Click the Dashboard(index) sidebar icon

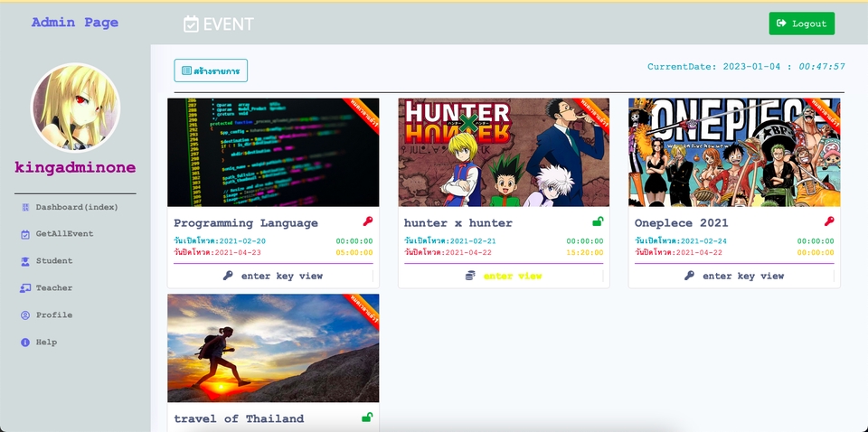pos(25,208)
